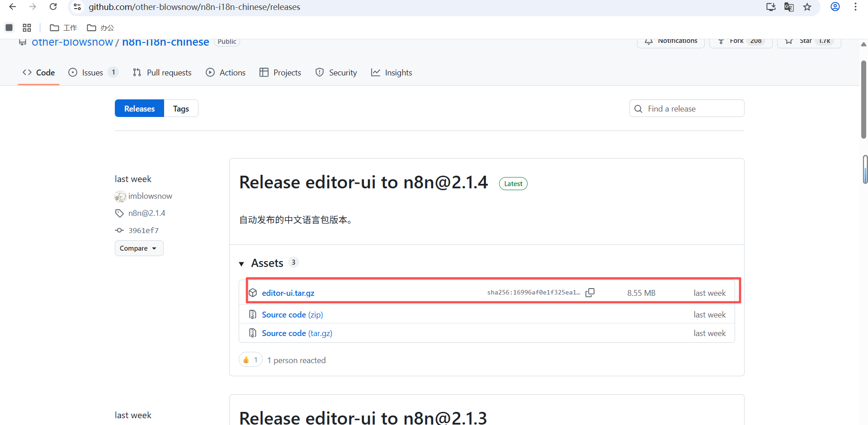
Task: Open the Insights tab
Action: [x=392, y=73]
